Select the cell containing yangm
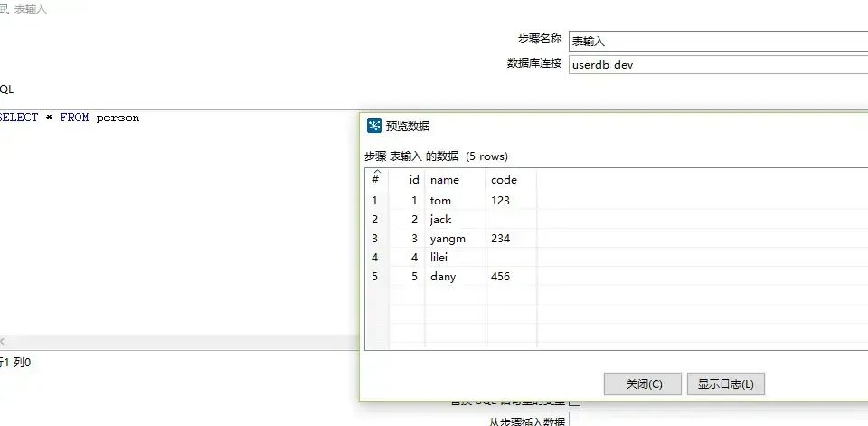 click(x=455, y=238)
